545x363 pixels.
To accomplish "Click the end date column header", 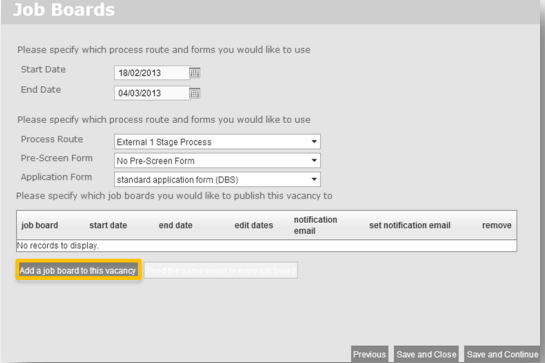I will tap(176, 225).
